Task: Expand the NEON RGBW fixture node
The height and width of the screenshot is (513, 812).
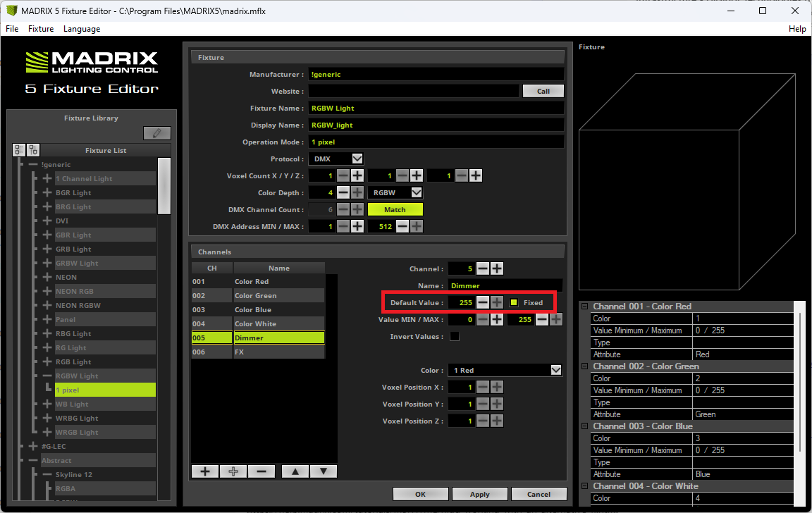Action: point(47,305)
